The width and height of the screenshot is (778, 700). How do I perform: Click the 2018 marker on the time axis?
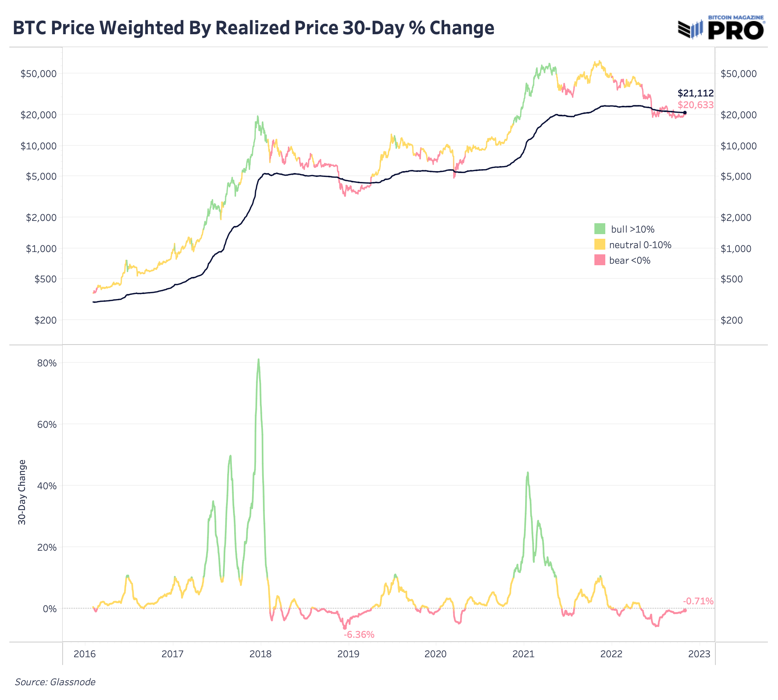[x=260, y=654]
